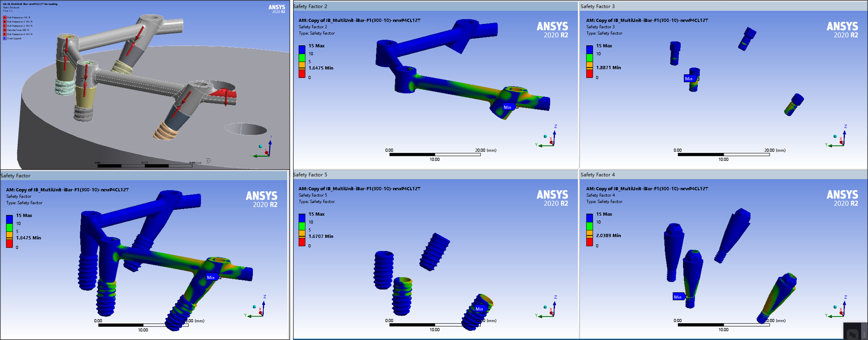Select the Safety Factor 5 panel title

click(x=310, y=175)
